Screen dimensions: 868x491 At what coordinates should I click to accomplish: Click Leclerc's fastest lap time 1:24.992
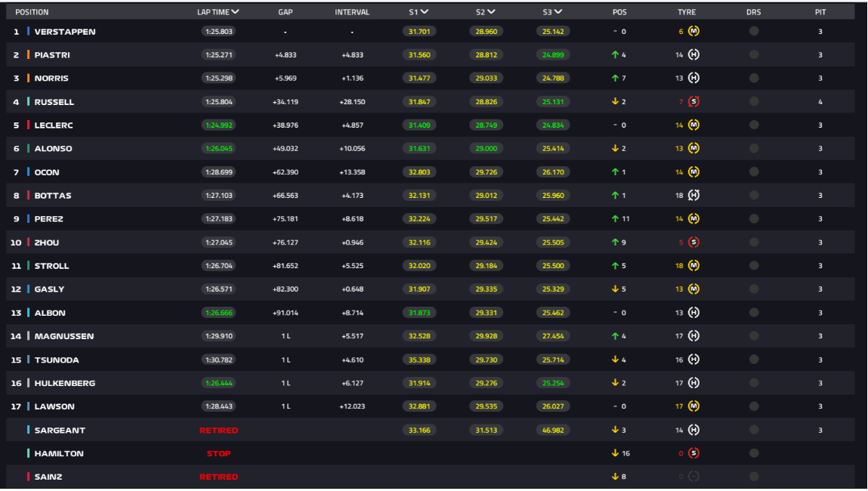click(x=218, y=125)
